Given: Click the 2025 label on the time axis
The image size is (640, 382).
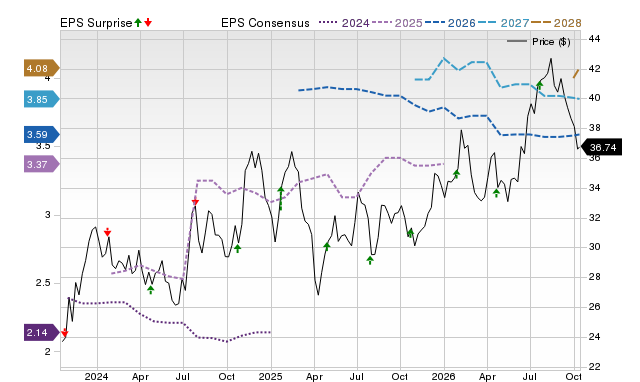Looking at the screenshot, I should (270, 376).
